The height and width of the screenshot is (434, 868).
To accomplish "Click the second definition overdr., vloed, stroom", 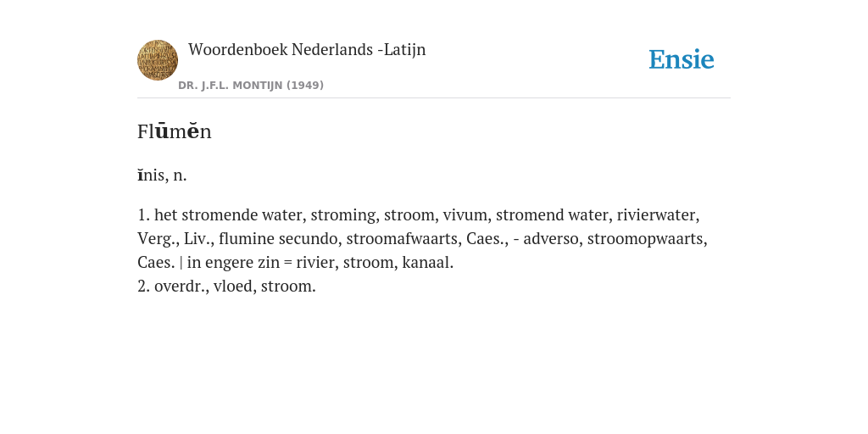I will tap(226, 287).
